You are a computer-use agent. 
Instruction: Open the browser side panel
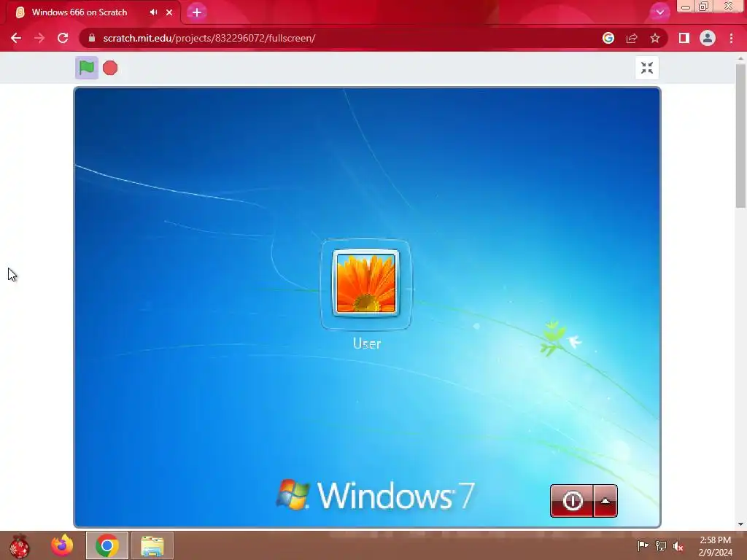coord(684,38)
